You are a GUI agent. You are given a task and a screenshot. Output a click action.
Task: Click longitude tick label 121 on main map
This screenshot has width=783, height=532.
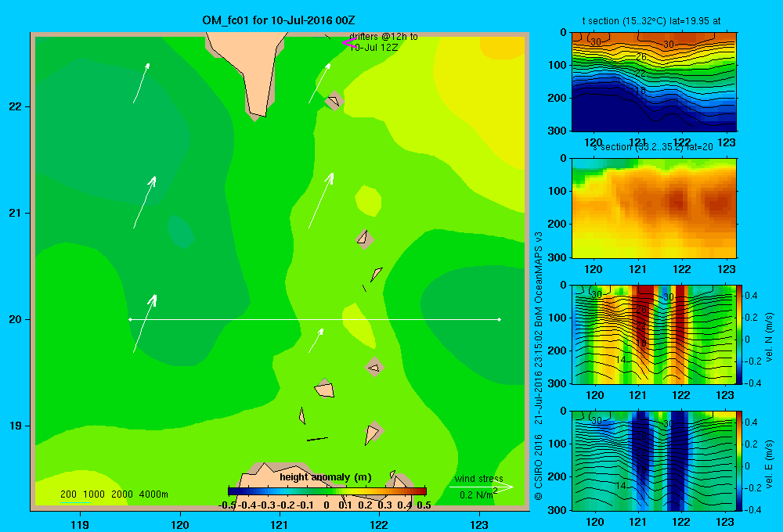(280, 524)
